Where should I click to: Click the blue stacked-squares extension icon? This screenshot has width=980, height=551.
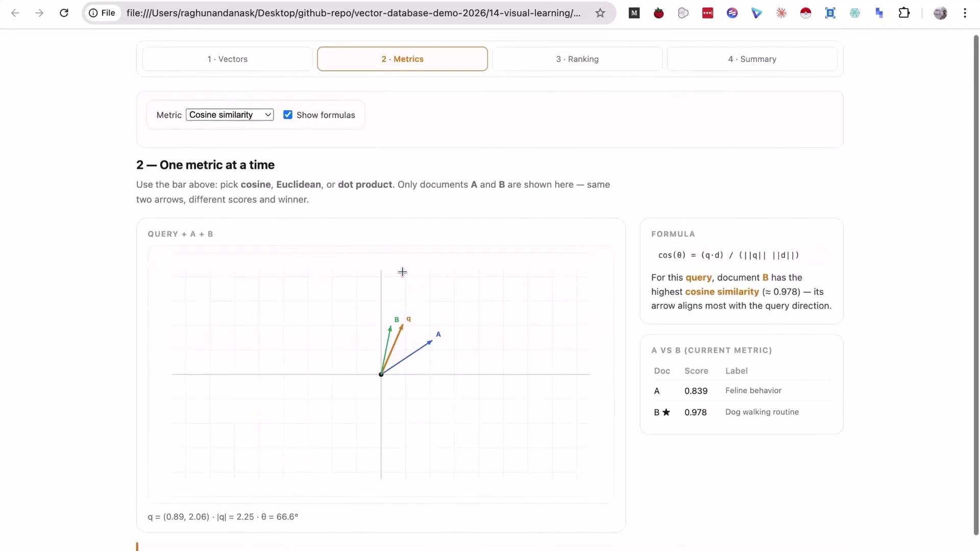[x=879, y=13]
